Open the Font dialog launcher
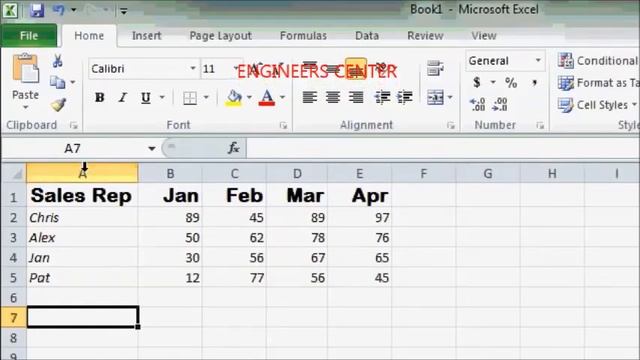Image resolution: width=640 pixels, height=360 pixels. pos(283,126)
